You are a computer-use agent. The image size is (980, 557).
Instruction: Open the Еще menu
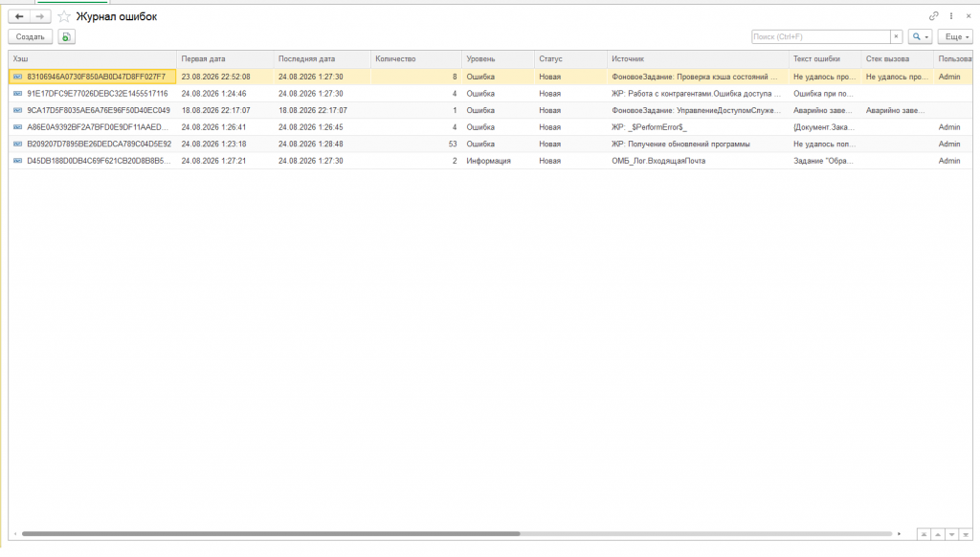coord(955,37)
